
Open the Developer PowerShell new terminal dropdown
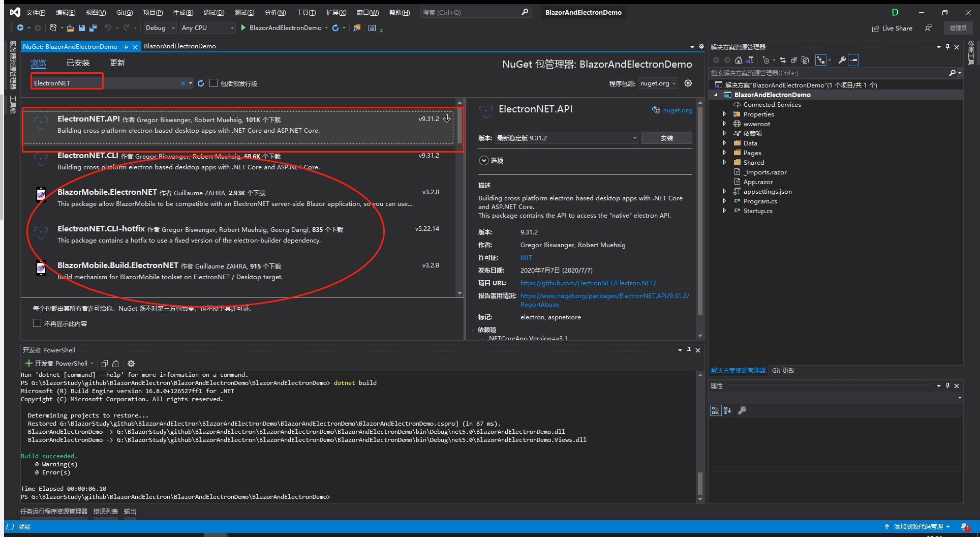tap(92, 364)
